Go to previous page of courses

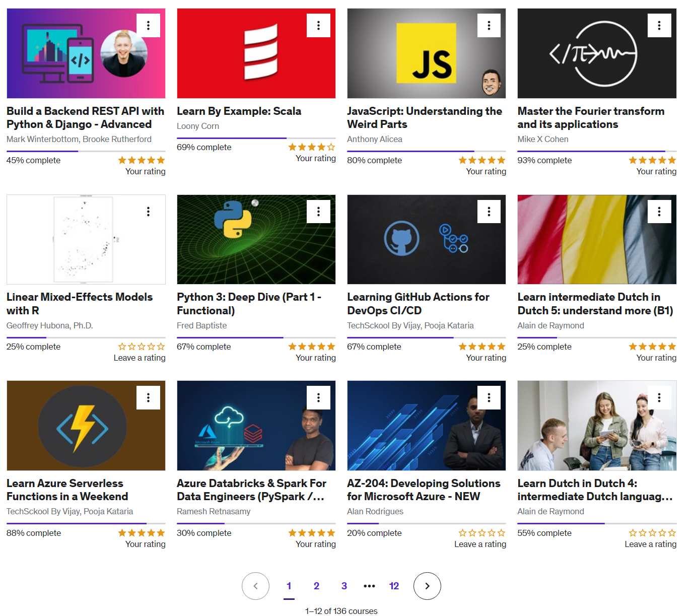255,586
